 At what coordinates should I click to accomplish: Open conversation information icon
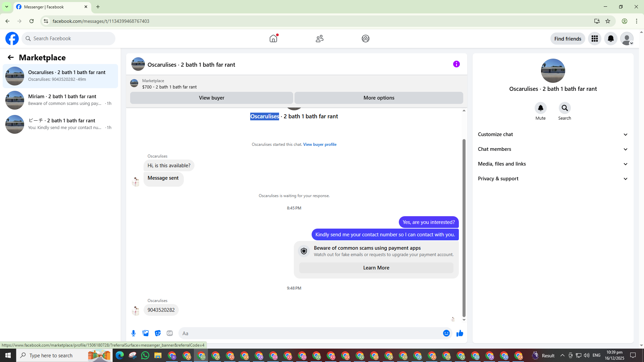click(457, 64)
